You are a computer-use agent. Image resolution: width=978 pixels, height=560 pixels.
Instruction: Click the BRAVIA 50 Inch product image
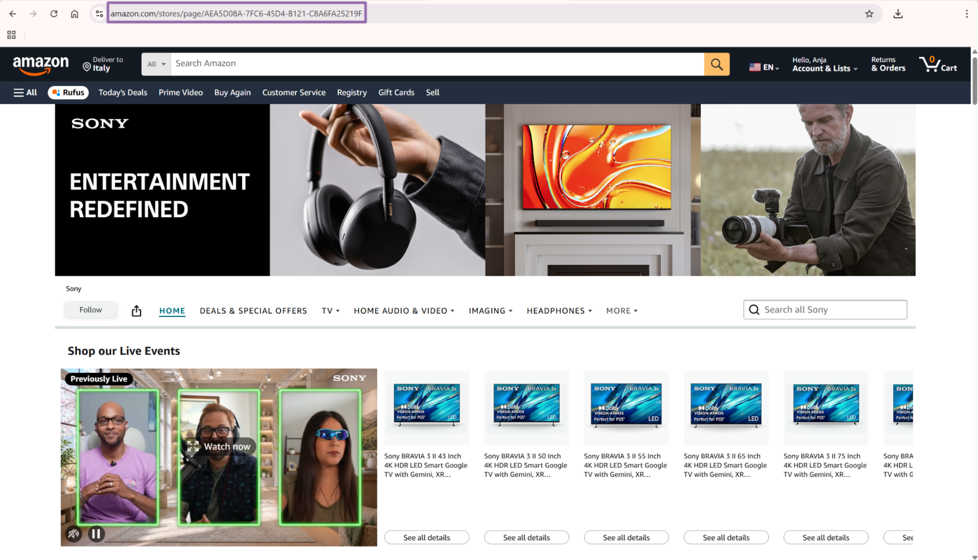(526, 408)
